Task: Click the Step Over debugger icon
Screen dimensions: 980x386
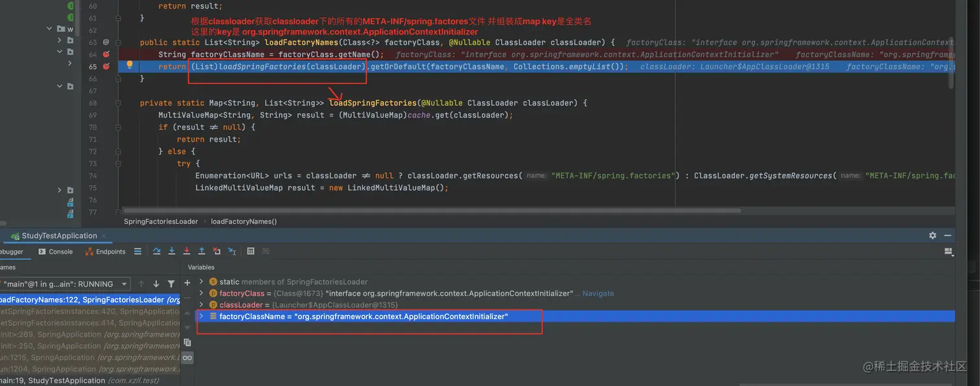Action: point(157,251)
